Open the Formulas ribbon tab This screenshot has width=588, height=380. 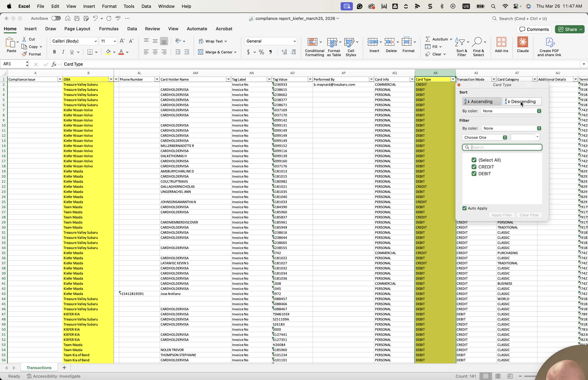click(x=109, y=29)
